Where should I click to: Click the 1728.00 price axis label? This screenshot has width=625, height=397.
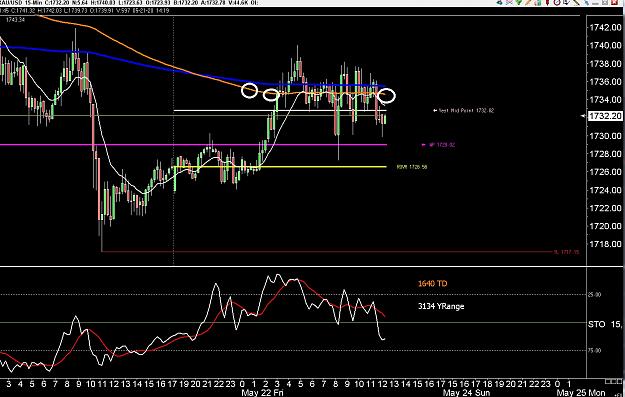coord(605,154)
